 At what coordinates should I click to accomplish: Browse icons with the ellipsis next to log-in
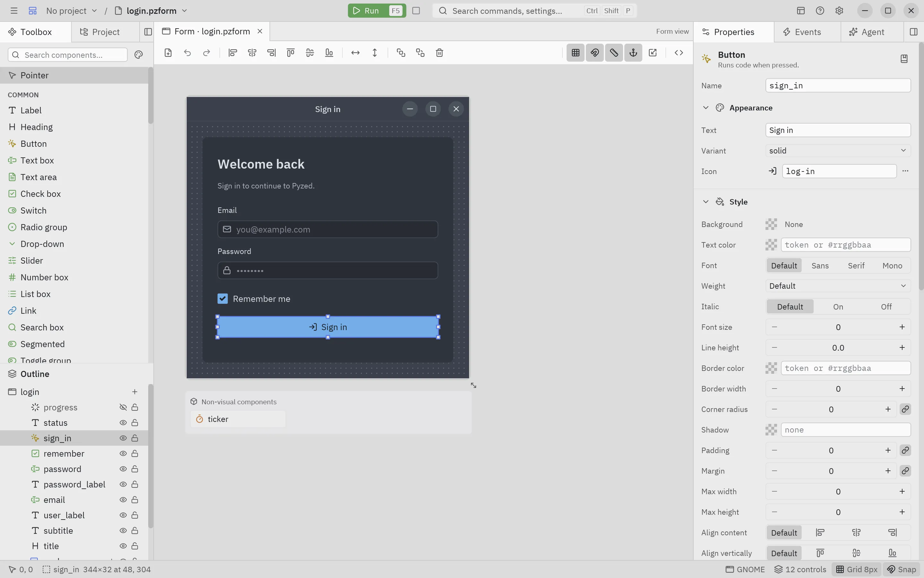(905, 171)
